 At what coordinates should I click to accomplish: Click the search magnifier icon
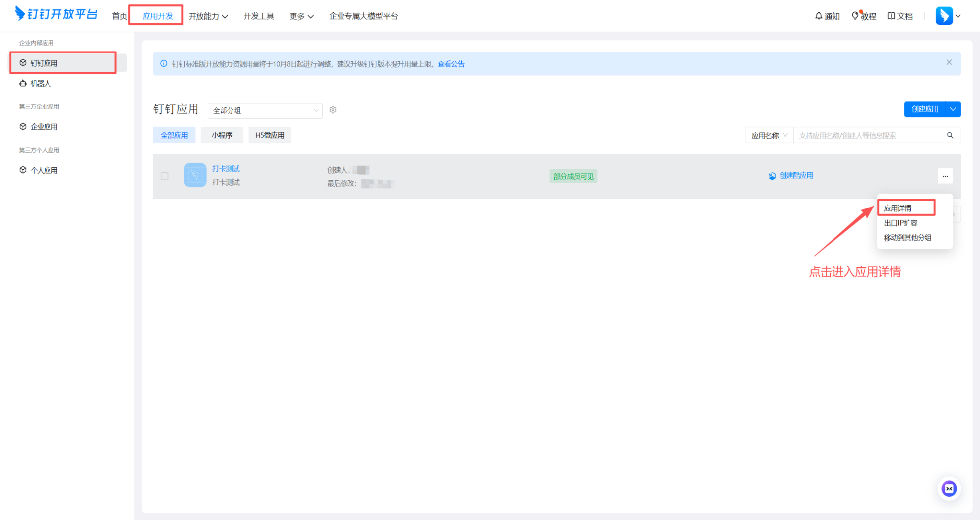[950, 135]
